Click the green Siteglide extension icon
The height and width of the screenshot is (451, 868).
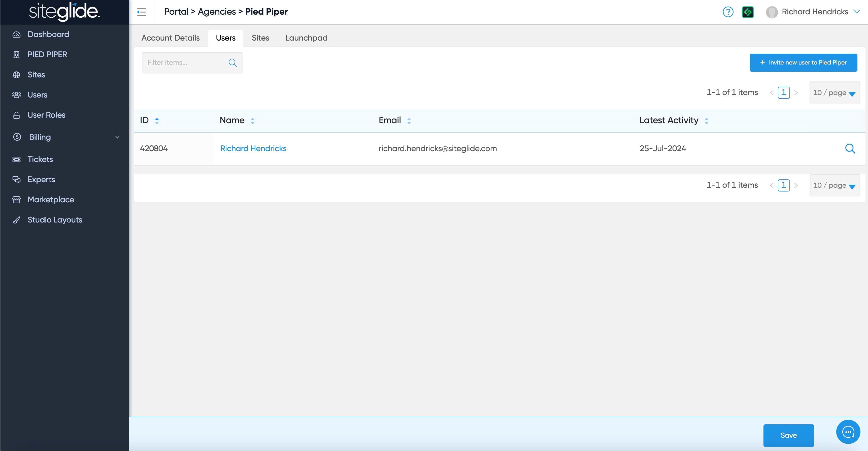747,12
